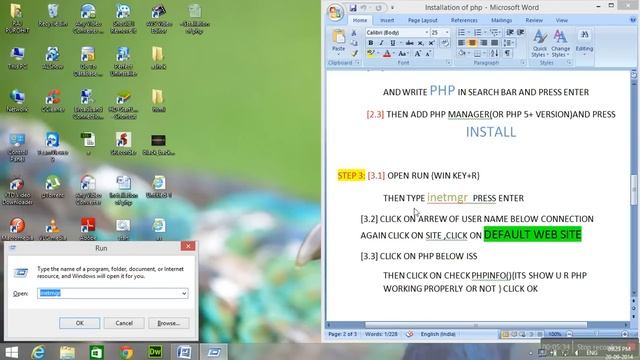Toggle italic formatting
The image size is (640, 360).
(381, 43)
